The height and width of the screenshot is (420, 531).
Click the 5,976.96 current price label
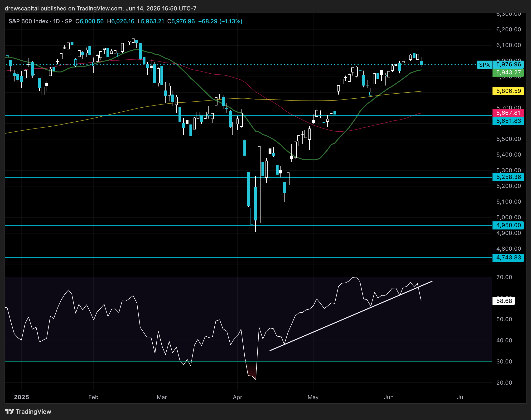pos(508,64)
